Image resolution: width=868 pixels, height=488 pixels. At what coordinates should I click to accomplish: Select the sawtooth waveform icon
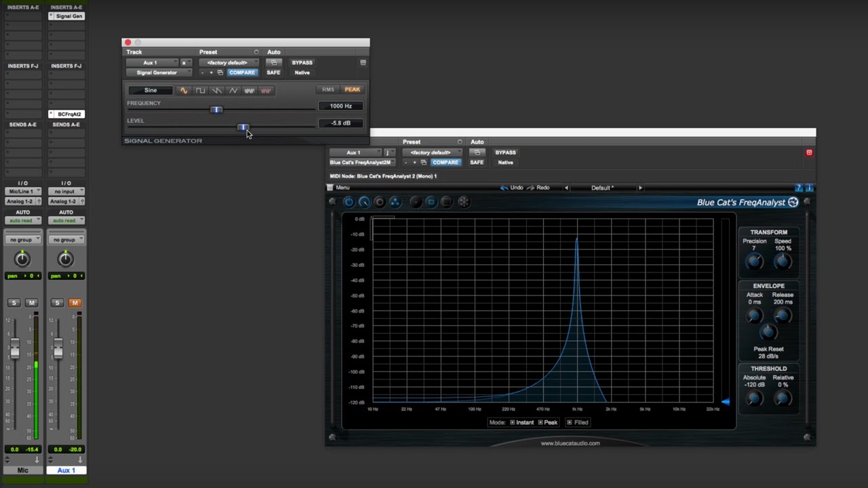pos(216,90)
